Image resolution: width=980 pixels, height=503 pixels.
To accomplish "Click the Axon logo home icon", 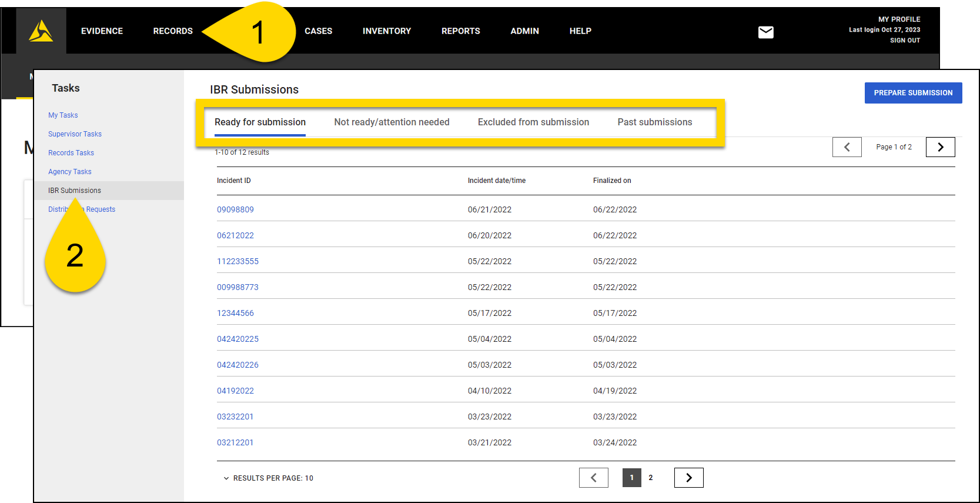I will pos(41,31).
